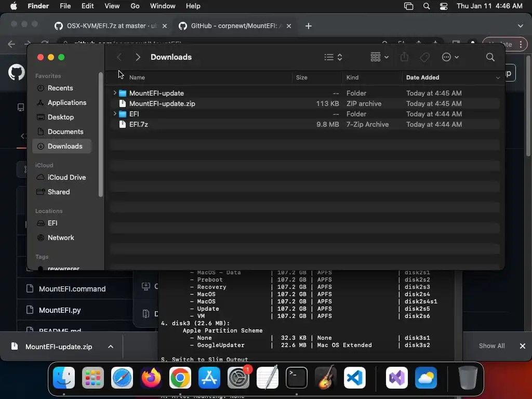The width and height of the screenshot is (532, 399).
Task: Click the GitHub logo in Chrome page
Action: [x=16, y=72]
